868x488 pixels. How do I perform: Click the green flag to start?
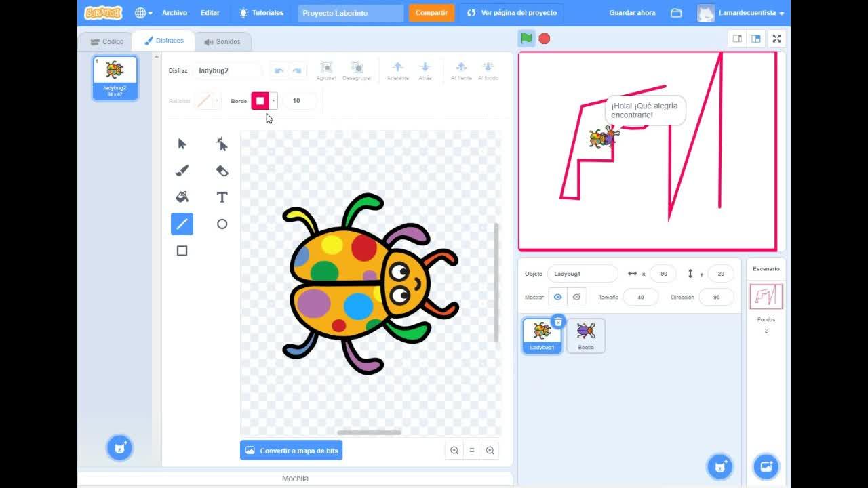526,39
